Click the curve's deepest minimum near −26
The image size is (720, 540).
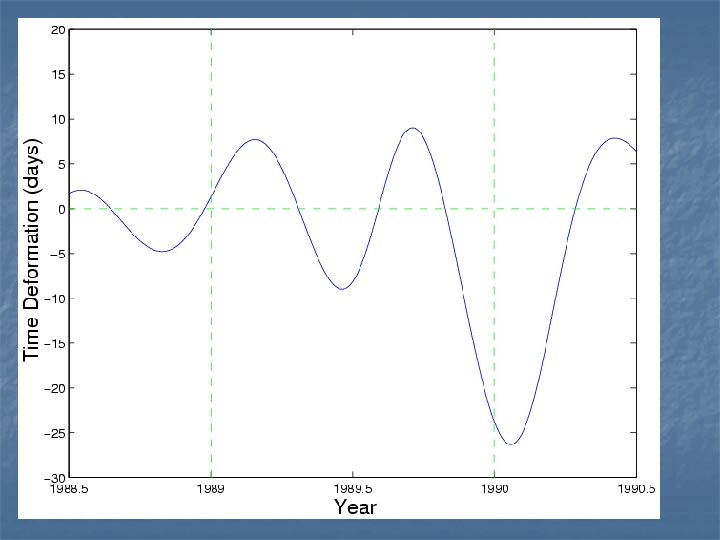pyautogui.click(x=511, y=444)
